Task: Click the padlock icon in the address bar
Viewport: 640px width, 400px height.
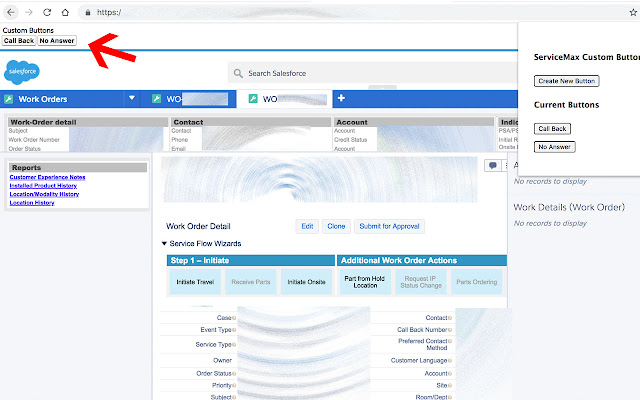Action: 88,13
